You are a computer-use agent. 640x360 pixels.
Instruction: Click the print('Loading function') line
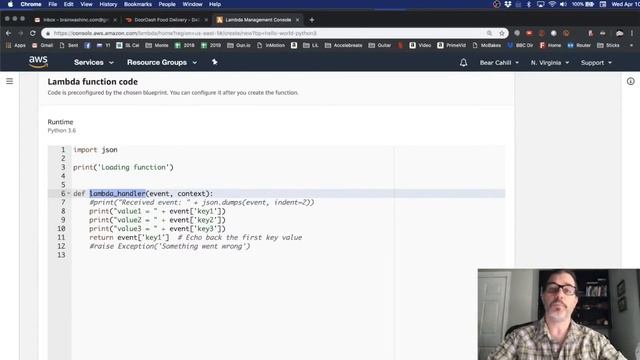pyautogui.click(x=123, y=167)
